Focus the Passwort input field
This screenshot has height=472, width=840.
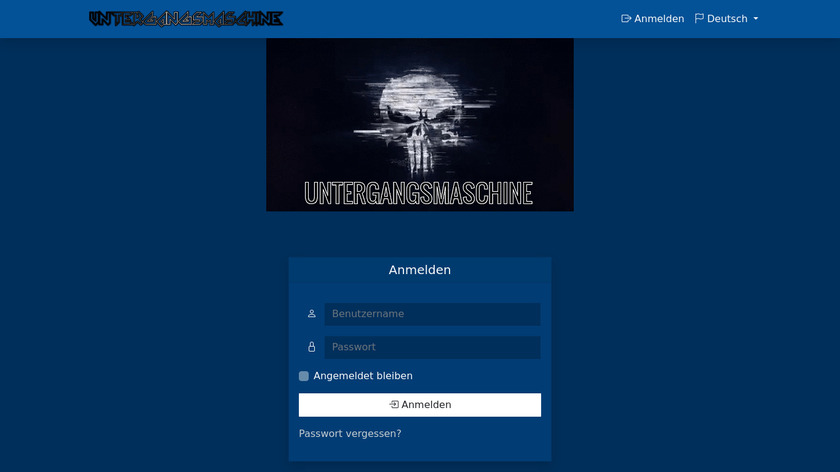pos(432,347)
